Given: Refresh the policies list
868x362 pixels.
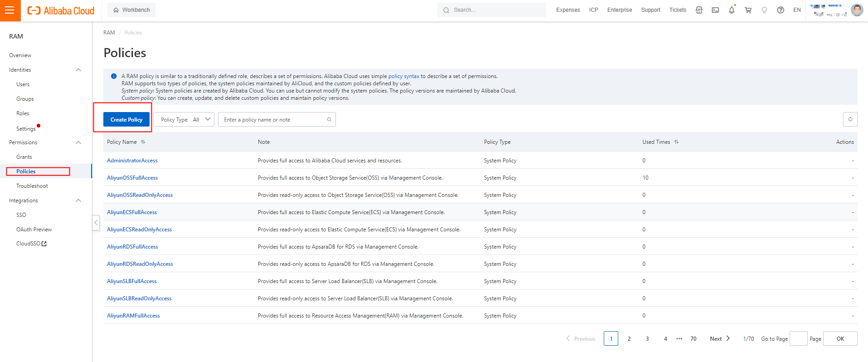Looking at the screenshot, I should click(850, 119).
